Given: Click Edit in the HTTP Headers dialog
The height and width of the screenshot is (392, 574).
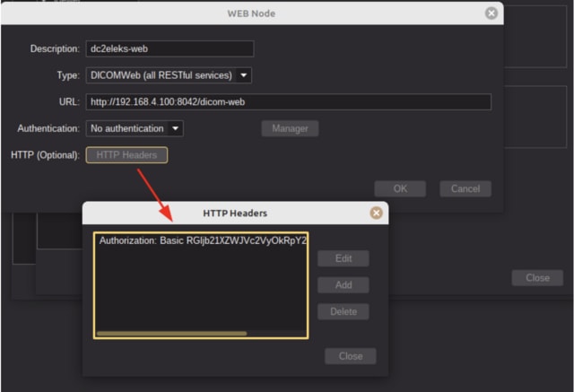Looking at the screenshot, I should click(343, 258).
